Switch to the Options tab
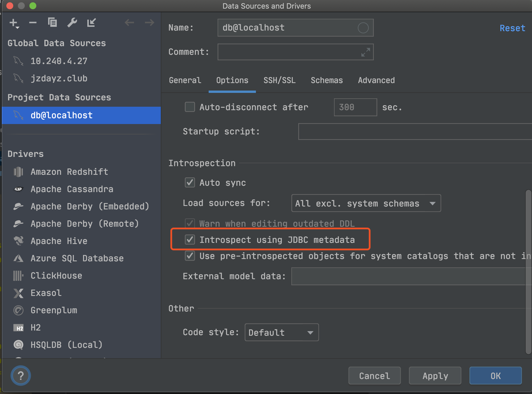Image resolution: width=532 pixels, height=394 pixels. tap(232, 80)
